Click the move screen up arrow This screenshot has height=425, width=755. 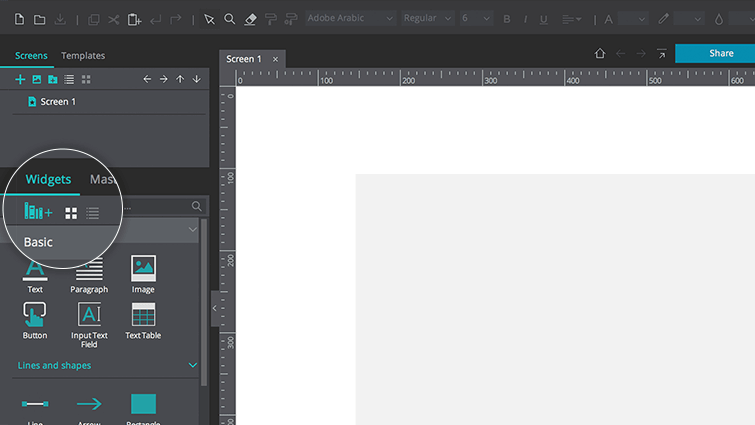[x=180, y=79]
